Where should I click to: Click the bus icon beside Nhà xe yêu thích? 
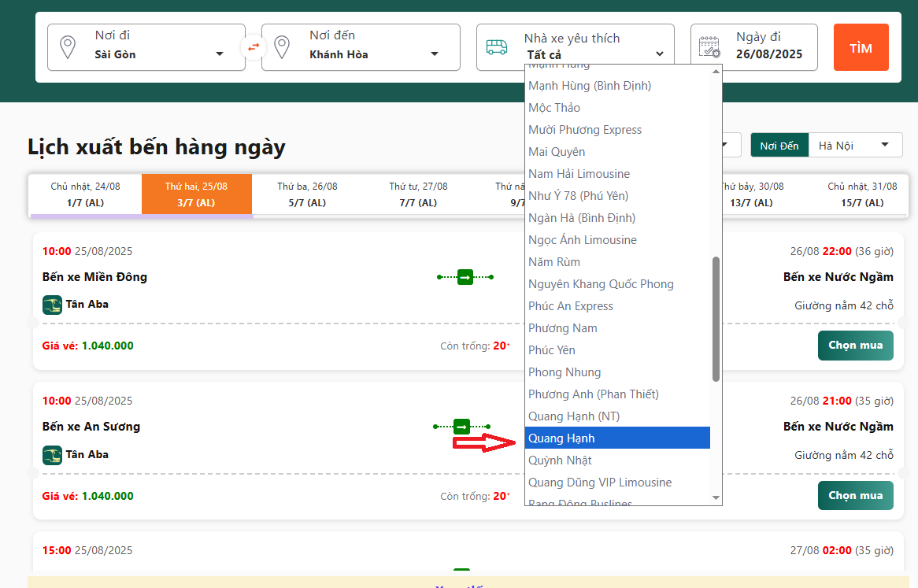tap(497, 47)
